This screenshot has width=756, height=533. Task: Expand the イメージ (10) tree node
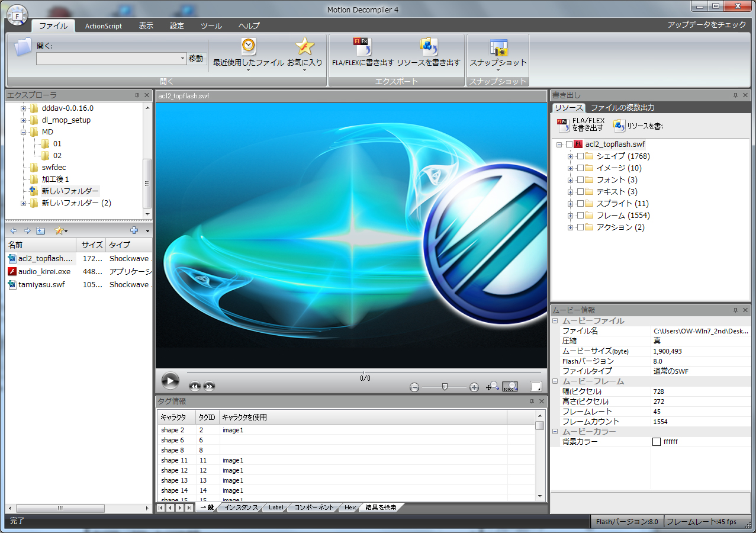click(x=571, y=168)
